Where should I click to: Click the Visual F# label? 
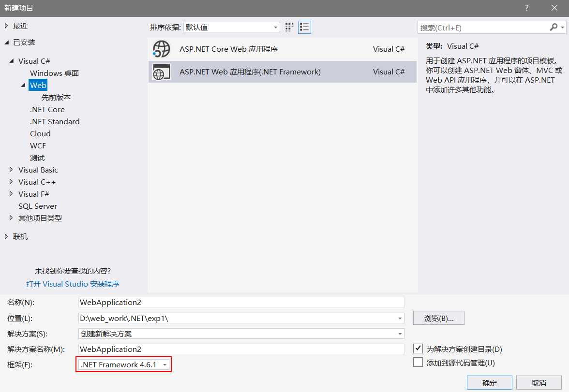[x=34, y=194]
